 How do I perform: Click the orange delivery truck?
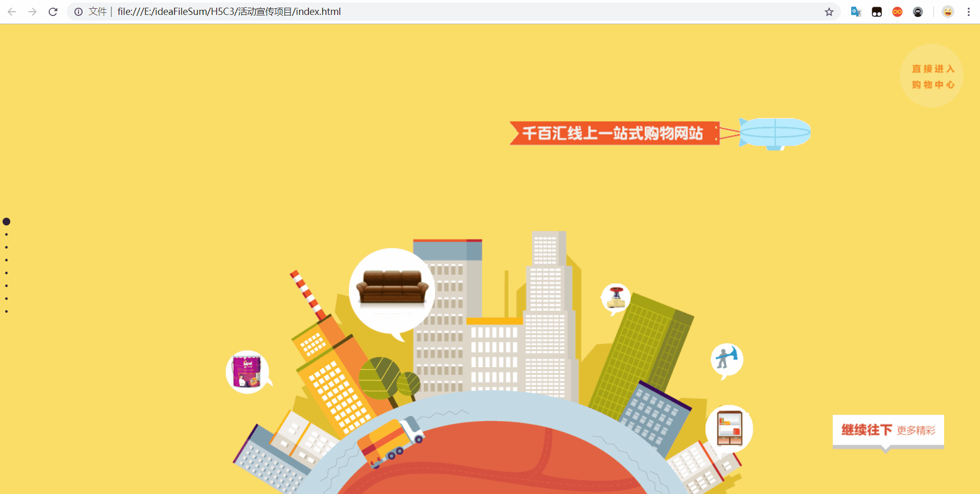(x=390, y=442)
